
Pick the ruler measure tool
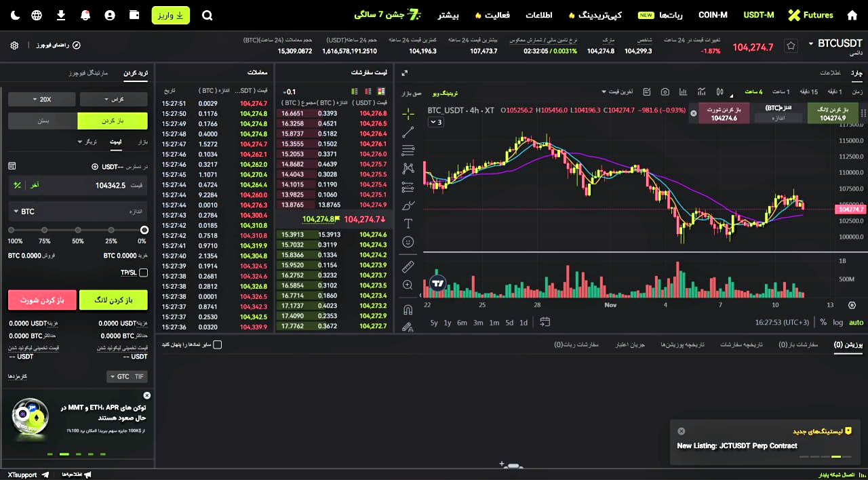coord(408,266)
